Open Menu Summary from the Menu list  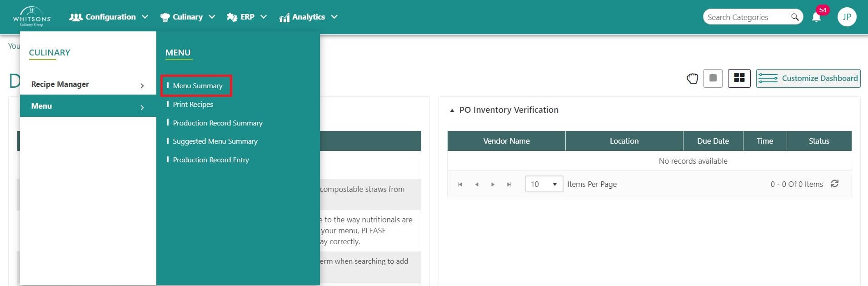pos(197,85)
